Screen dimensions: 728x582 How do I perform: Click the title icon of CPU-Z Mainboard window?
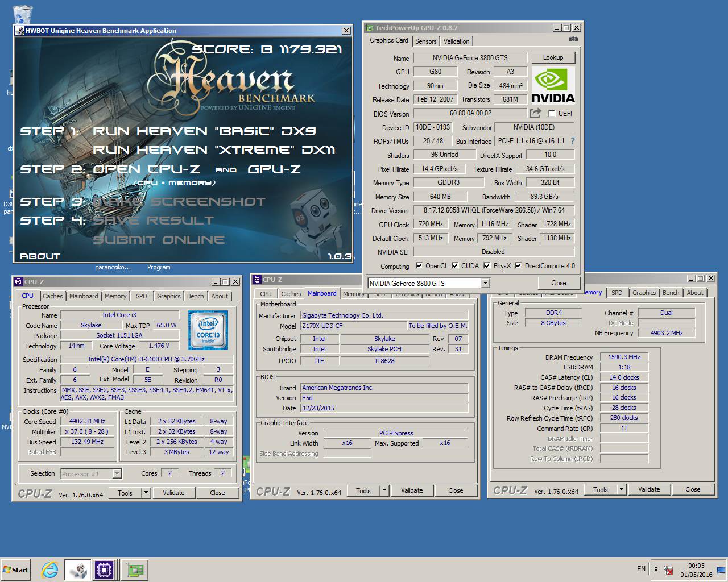coord(257,279)
